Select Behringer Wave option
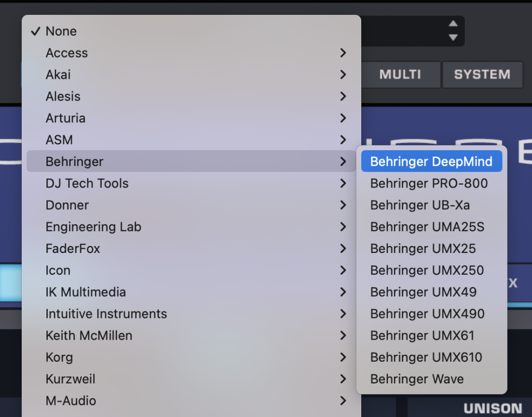This screenshot has height=417, width=532. click(417, 379)
